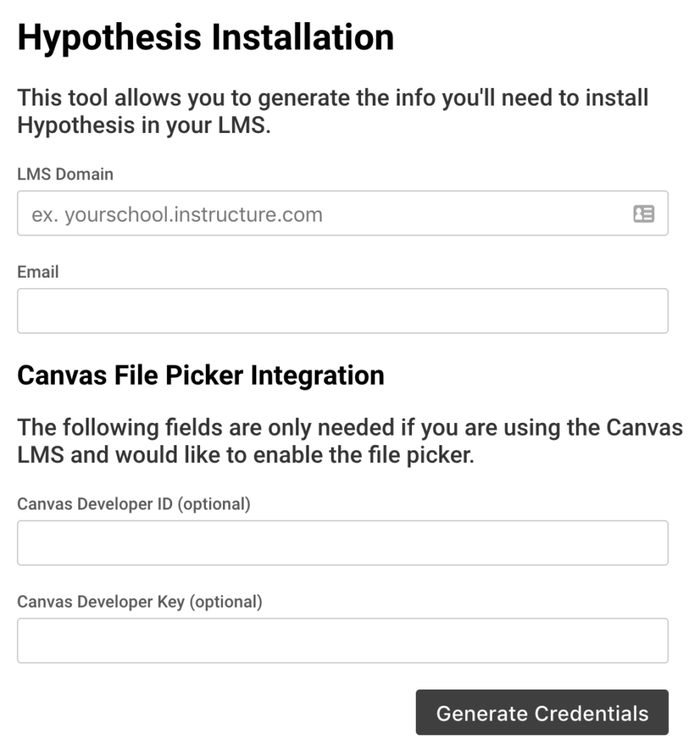Click the Email label above its field

tap(38, 272)
